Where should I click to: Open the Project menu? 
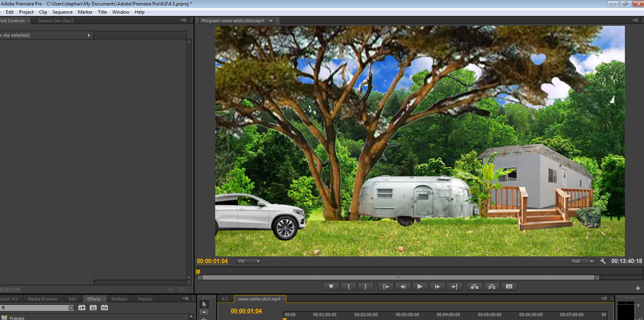point(26,12)
